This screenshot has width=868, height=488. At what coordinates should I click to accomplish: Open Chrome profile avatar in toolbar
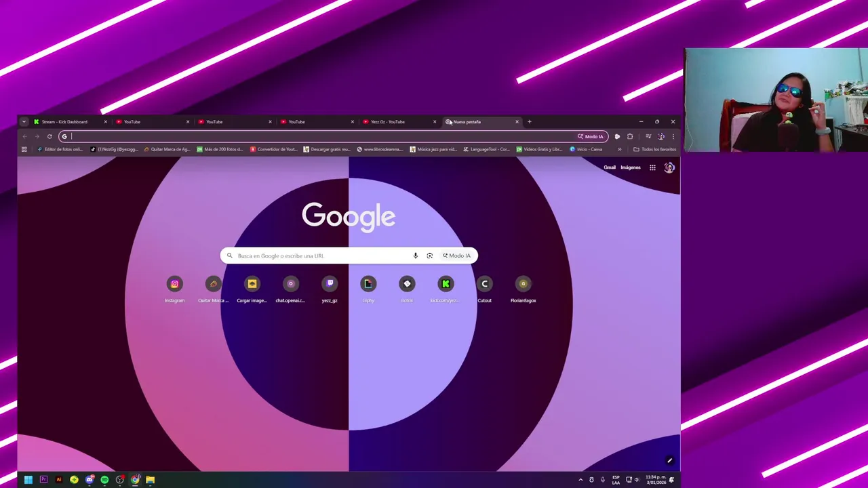(661, 136)
